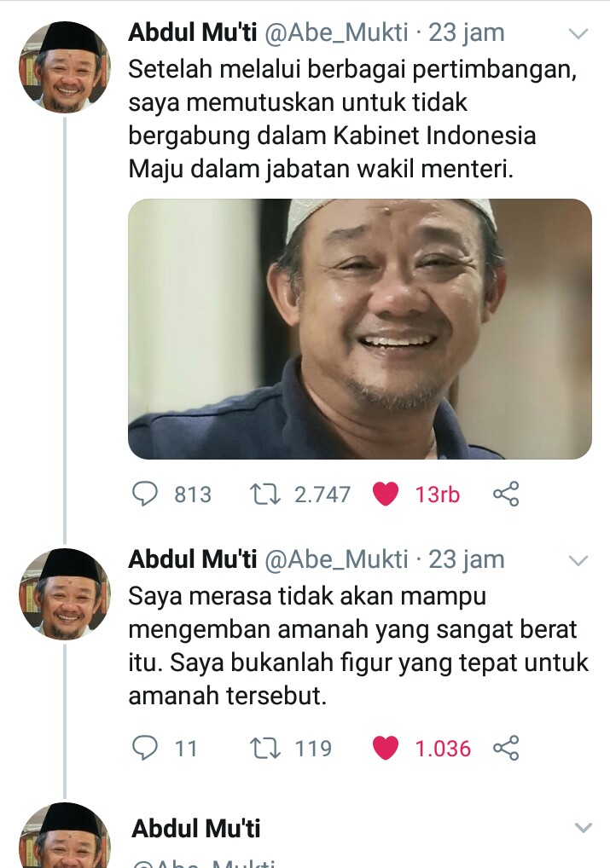The height and width of the screenshot is (868, 610).
Task: Enlarge the smiling man photo attachment
Action: point(359,329)
